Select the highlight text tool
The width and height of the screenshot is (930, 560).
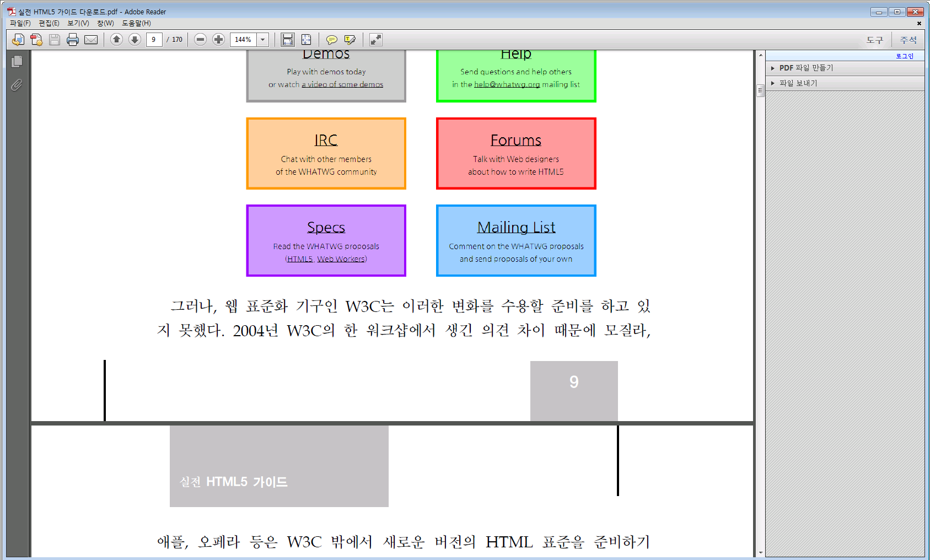[350, 40]
